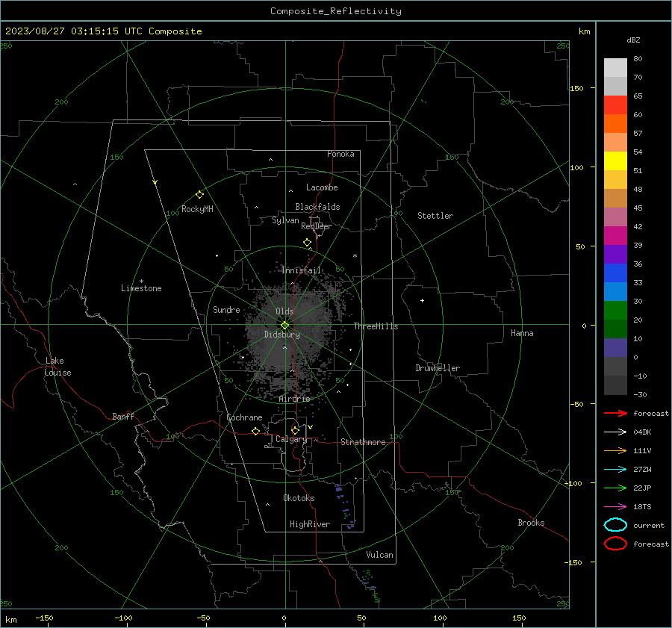Click the Banff town label
Image resolution: width=672 pixels, height=628 pixels.
pyautogui.click(x=123, y=417)
